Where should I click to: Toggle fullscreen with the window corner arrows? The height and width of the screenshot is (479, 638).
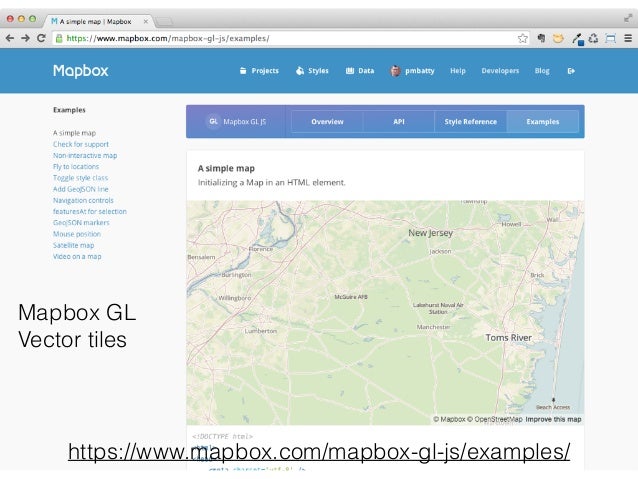click(x=628, y=18)
